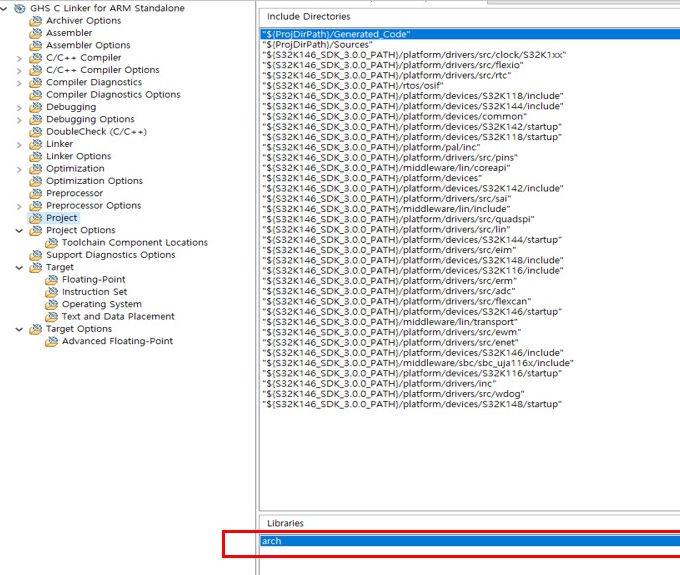Click the Archiver Options folder icon
This screenshot has height=575, width=680.
coord(36,21)
